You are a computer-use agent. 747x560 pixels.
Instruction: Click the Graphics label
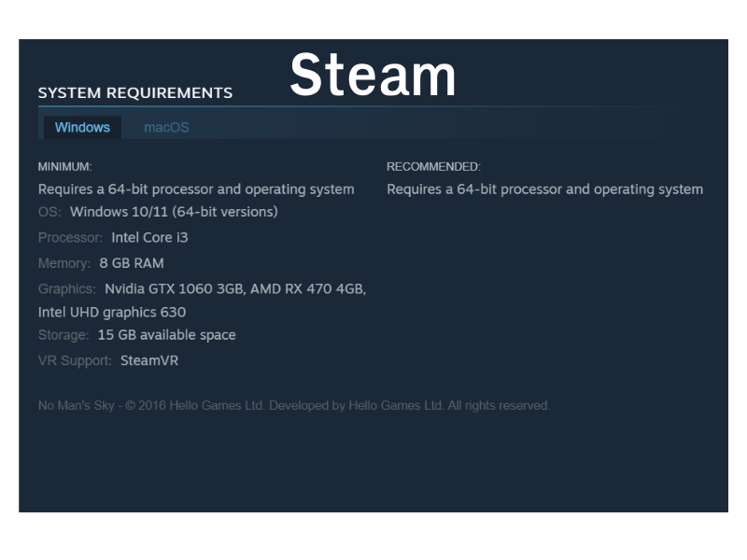[x=66, y=289]
